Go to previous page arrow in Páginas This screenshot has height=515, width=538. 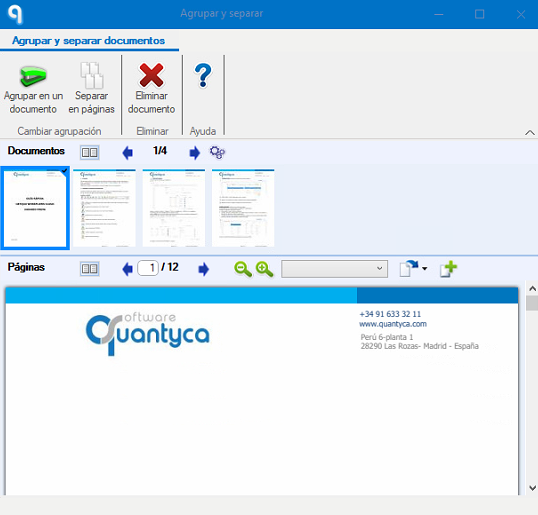127,269
